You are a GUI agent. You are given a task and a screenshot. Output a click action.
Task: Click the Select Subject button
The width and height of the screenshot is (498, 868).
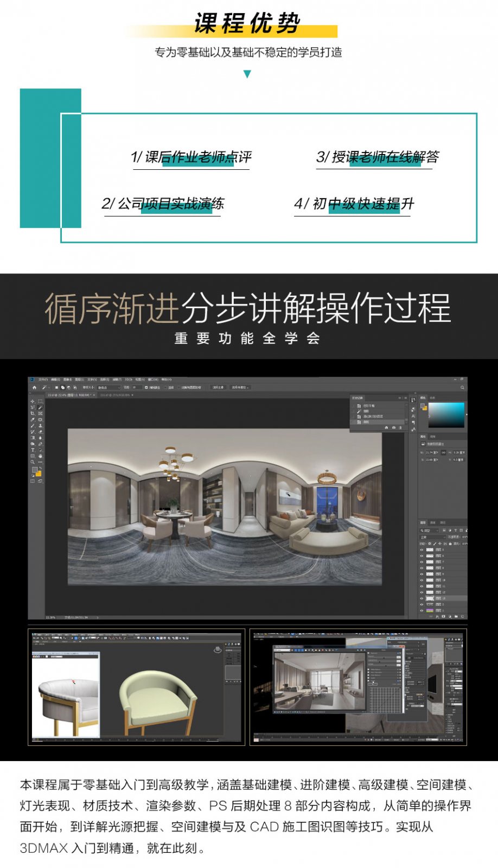218,387
